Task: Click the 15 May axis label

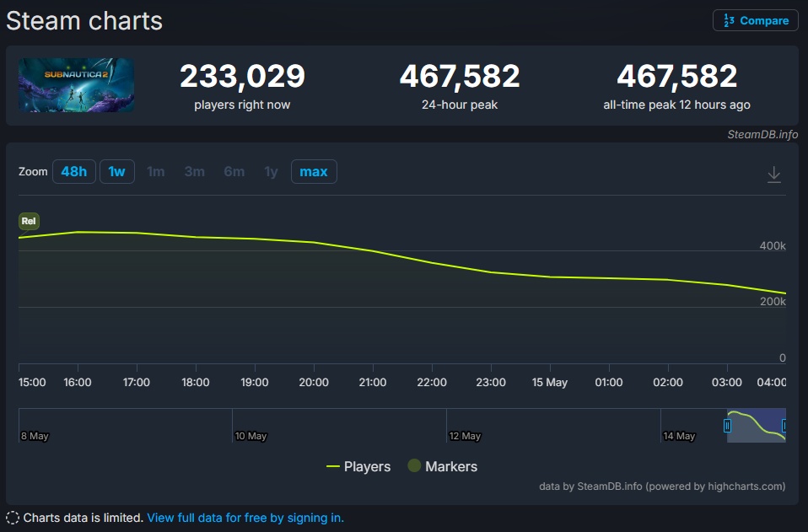Action: click(x=550, y=382)
